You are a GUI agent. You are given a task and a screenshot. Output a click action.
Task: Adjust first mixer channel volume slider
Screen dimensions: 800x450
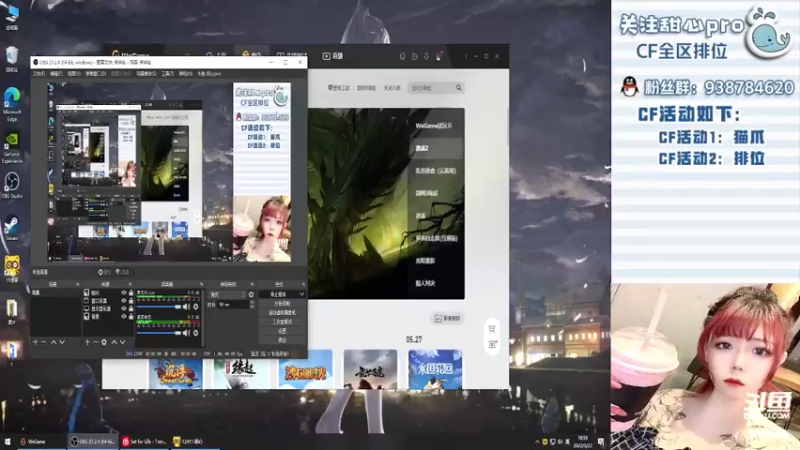click(x=160, y=307)
